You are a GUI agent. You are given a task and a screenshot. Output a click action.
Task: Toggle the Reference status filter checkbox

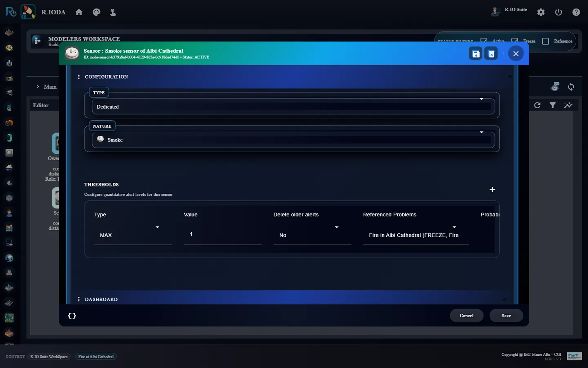546,41
